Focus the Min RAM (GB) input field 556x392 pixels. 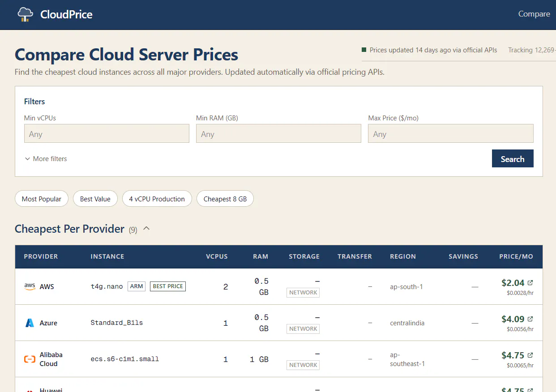pos(278,134)
